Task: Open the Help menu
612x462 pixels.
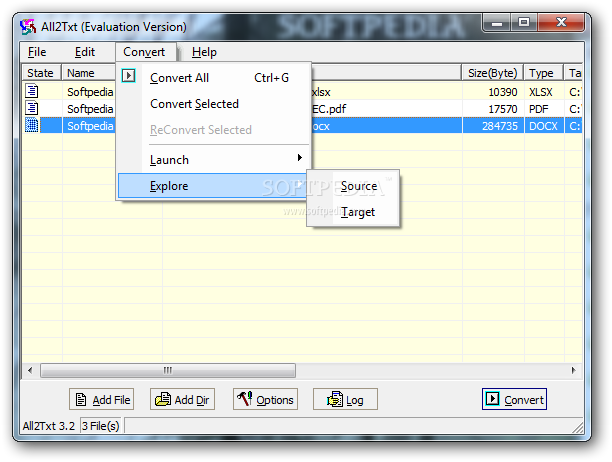Action: [x=204, y=52]
